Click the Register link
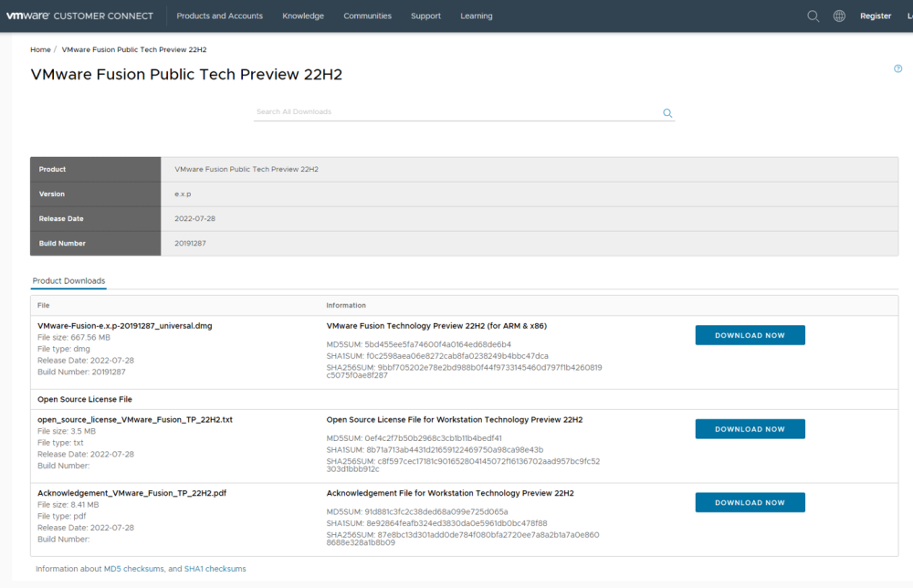 coord(876,16)
